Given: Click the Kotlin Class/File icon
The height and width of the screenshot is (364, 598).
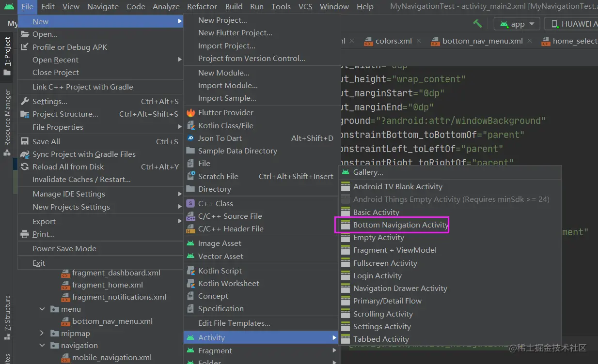Looking at the screenshot, I should pyautogui.click(x=190, y=125).
